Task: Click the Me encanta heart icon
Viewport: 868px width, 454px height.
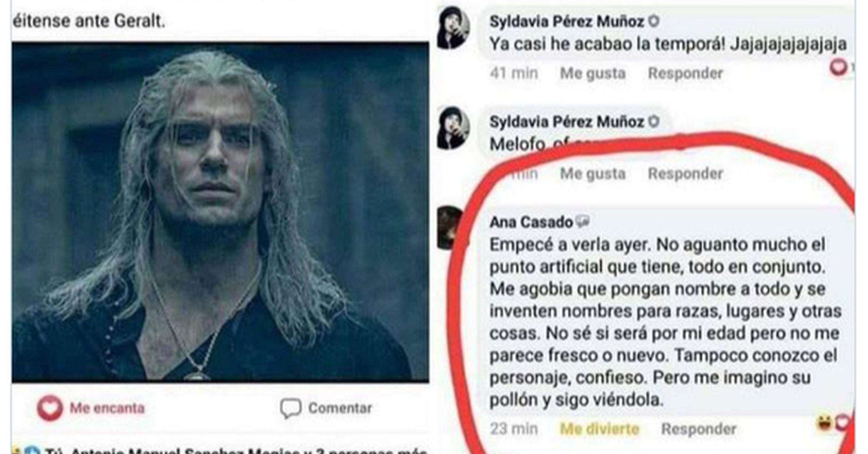Action: (x=49, y=408)
